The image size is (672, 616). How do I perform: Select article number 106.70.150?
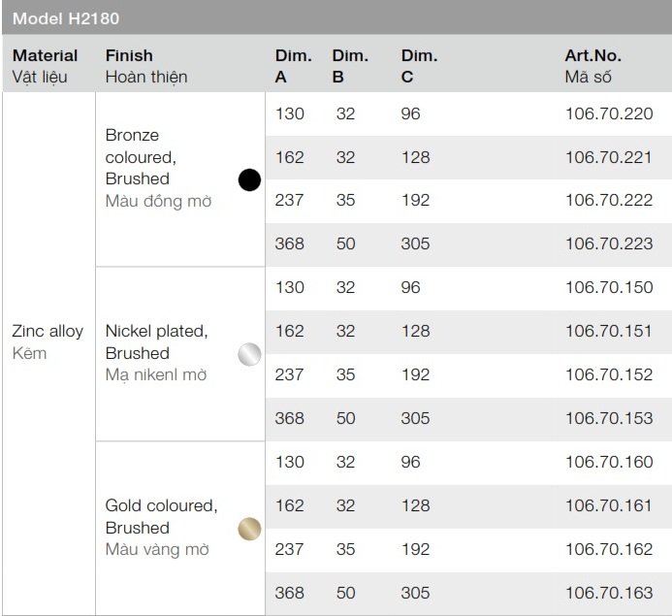point(609,287)
